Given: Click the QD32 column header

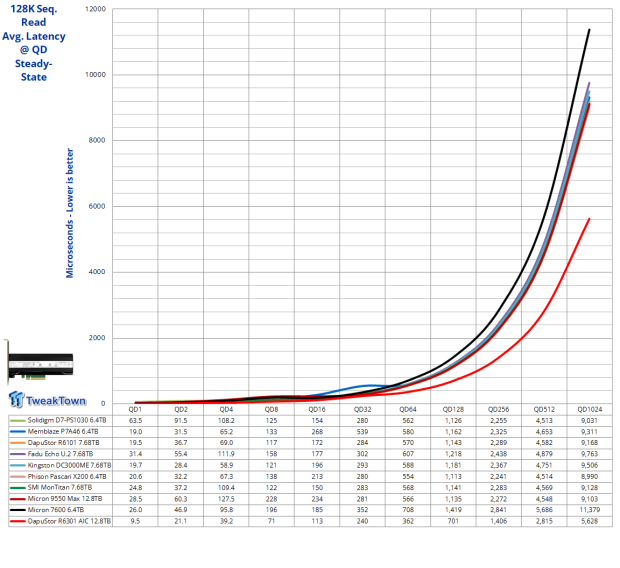Looking at the screenshot, I should point(362,409).
